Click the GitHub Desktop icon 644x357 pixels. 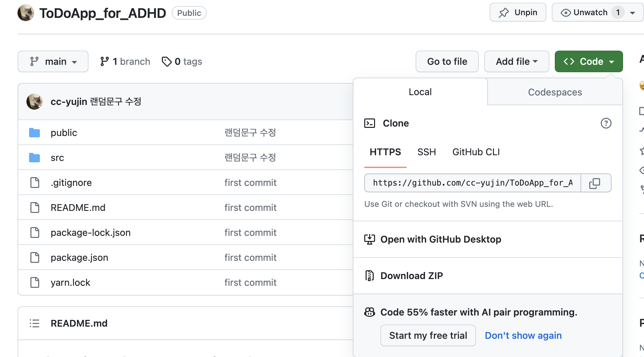pyautogui.click(x=370, y=239)
